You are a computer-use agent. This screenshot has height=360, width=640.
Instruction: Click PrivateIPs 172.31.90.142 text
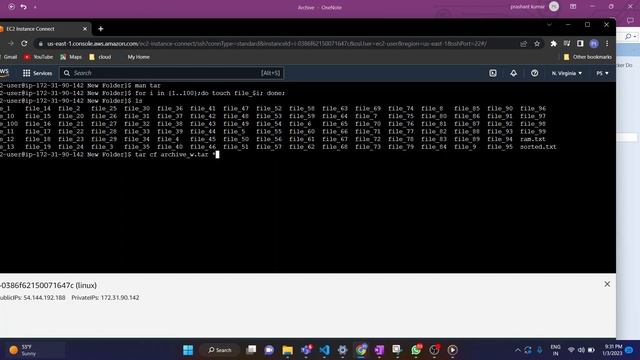coord(105,298)
